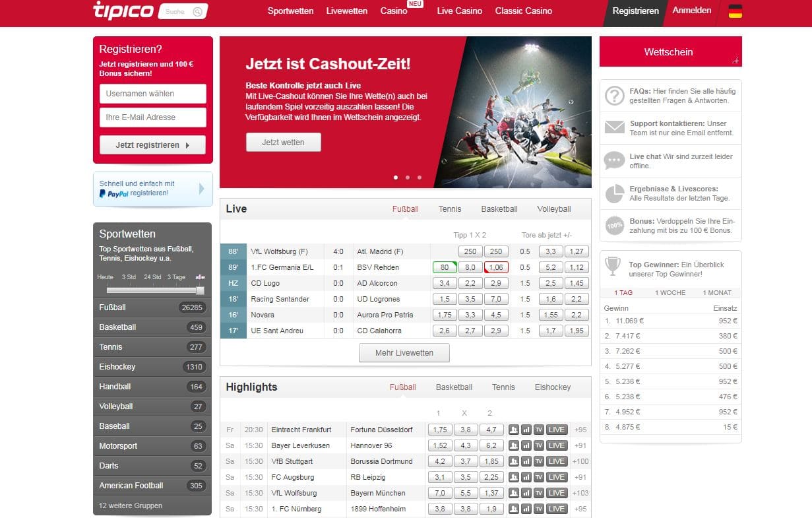
Task: Select 3 Std time filter
Action: click(129, 277)
